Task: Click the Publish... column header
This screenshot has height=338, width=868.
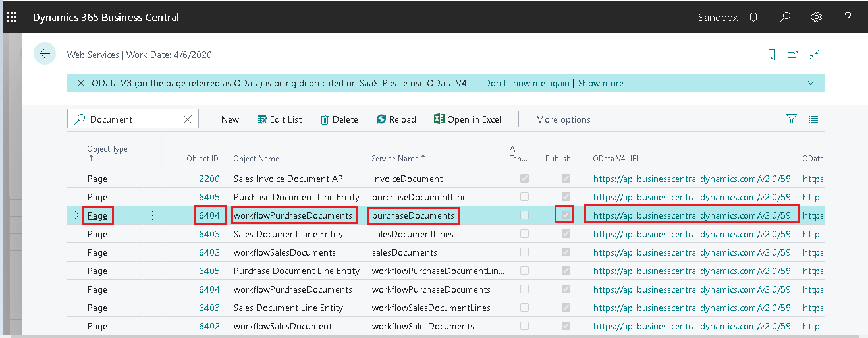Action: (561, 159)
